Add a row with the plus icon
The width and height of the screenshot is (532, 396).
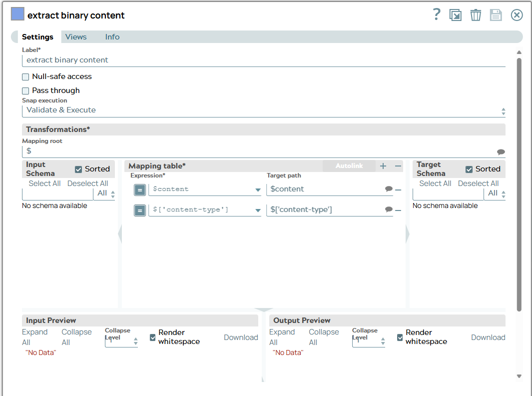tap(383, 166)
